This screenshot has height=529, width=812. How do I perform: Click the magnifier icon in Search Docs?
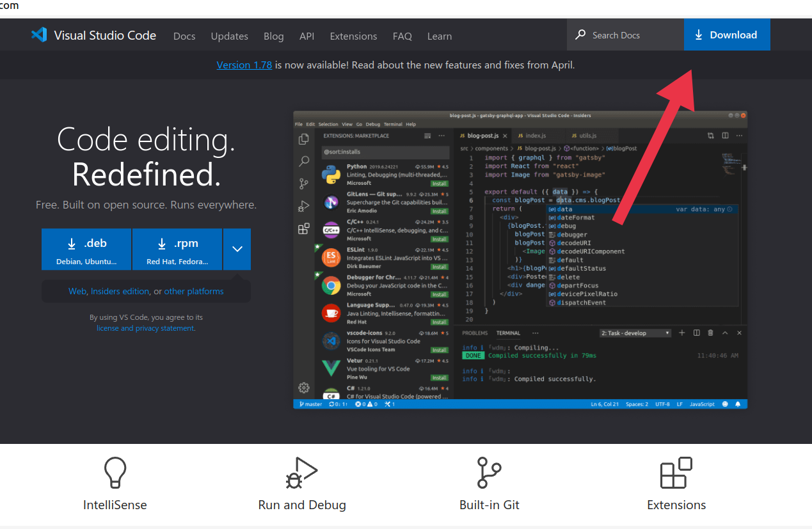(x=580, y=35)
